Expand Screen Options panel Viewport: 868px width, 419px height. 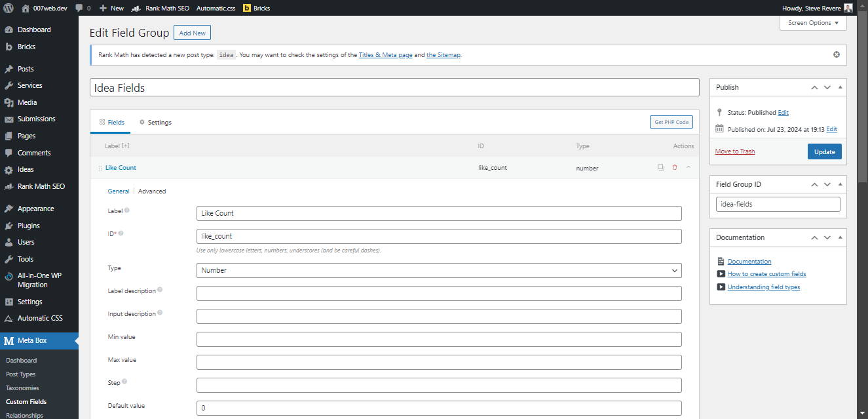coord(813,23)
